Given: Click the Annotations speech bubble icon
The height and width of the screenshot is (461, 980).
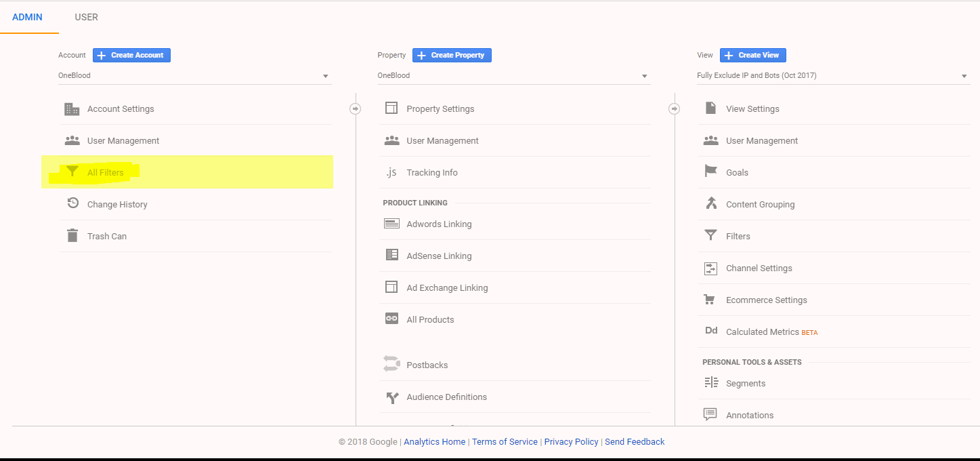Looking at the screenshot, I should coord(710,414).
